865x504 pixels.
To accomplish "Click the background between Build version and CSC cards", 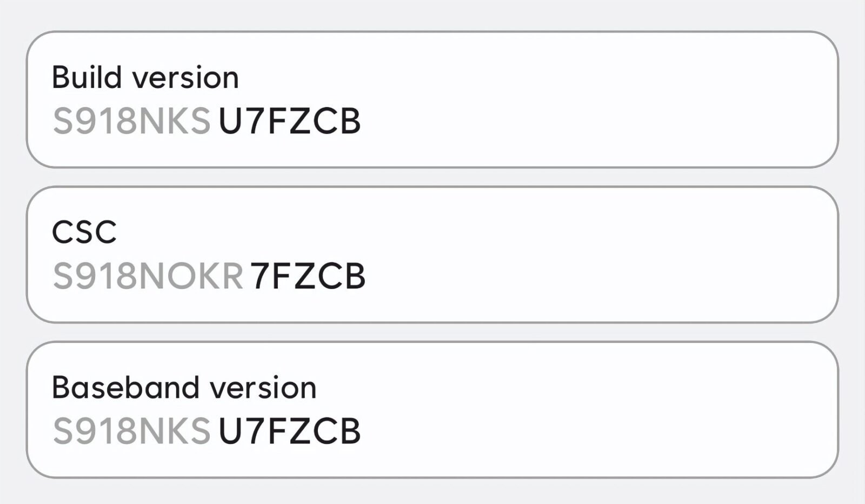I will click(432, 174).
